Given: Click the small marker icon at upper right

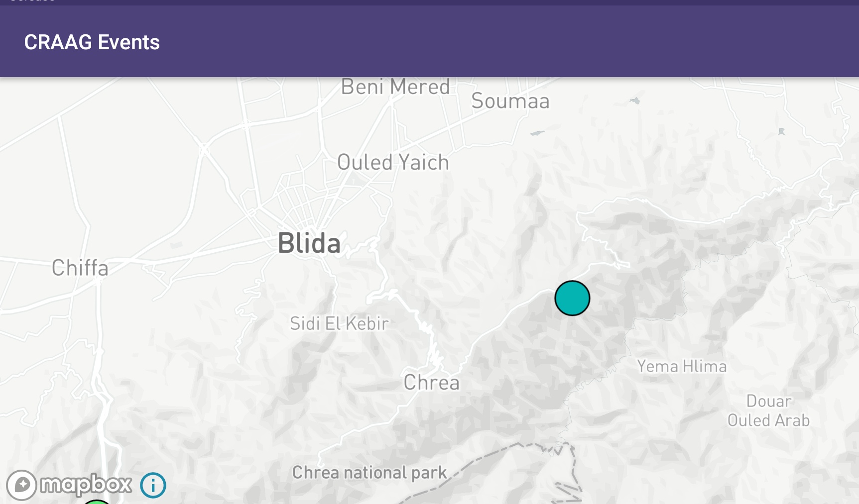Looking at the screenshot, I should coord(781,132).
